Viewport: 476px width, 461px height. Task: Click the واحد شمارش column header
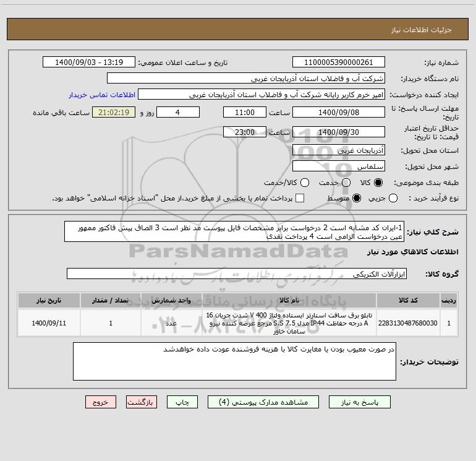click(x=171, y=300)
